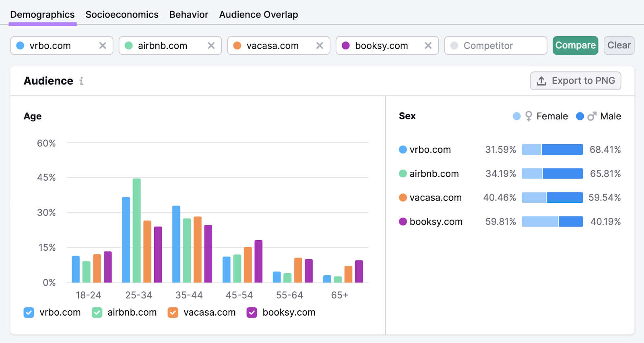Click the airbnb.com sex distribution bar
This screenshot has height=343, width=644.
tap(552, 174)
